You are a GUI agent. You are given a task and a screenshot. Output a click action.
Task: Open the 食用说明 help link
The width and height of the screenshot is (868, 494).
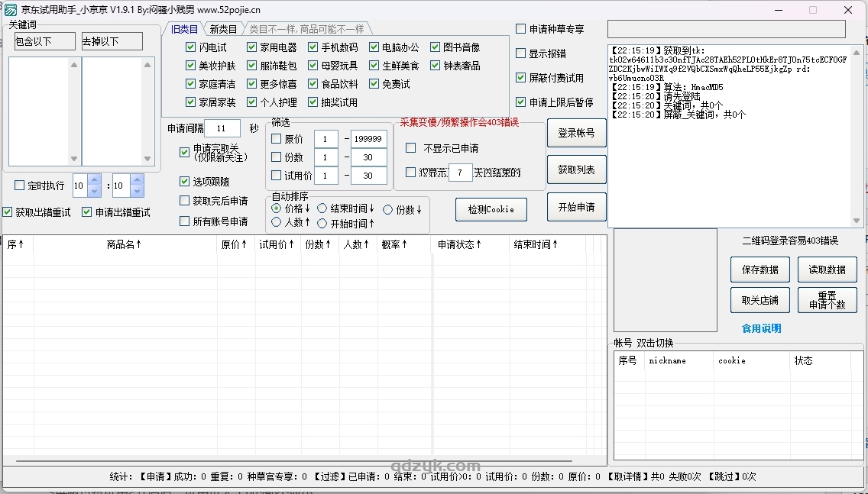pos(761,328)
